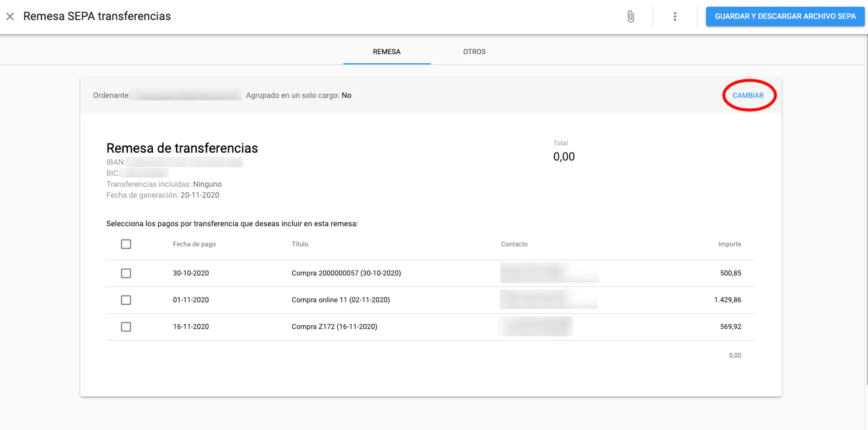Click the 1.429,86 amount cell
The image size is (868, 430).
point(727,300)
